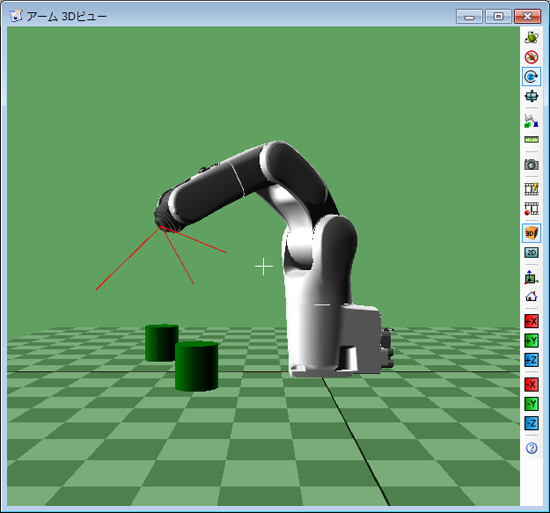The image size is (550, 513).
Task: Switch to the 3D view mode
Action: click(531, 233)
